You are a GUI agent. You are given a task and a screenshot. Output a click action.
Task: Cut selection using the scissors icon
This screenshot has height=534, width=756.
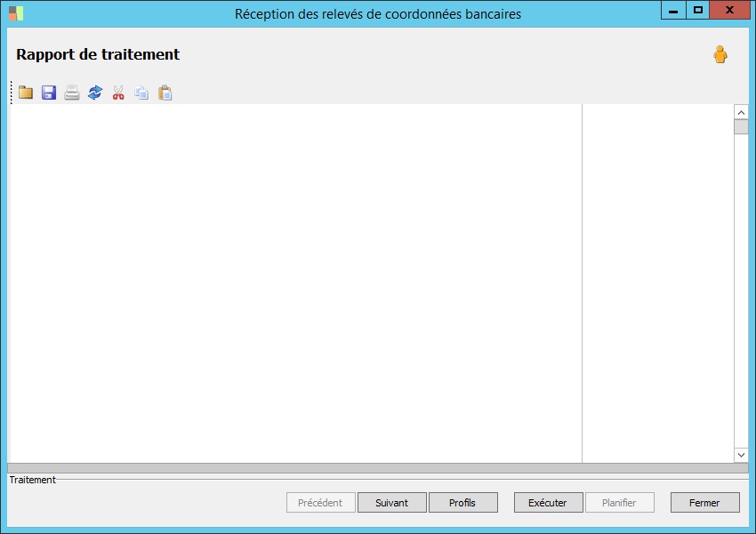tap(118, 93)
